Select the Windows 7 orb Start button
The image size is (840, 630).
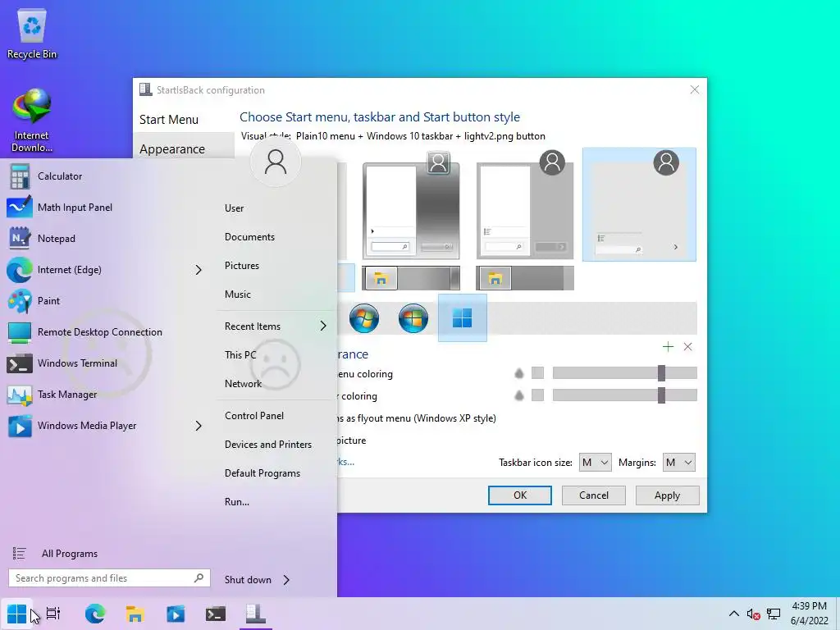(363, 318)
